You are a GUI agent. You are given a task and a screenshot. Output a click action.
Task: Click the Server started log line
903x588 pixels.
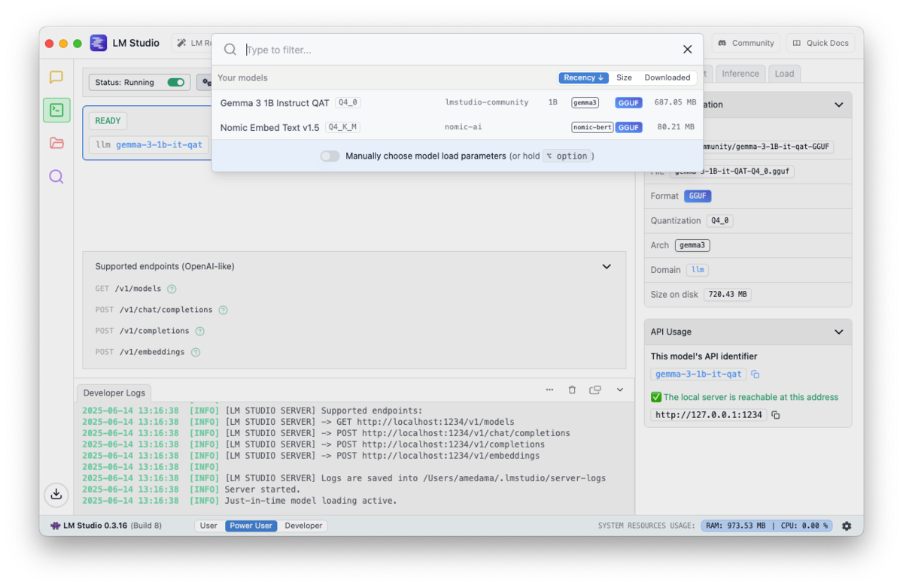[263, 489]
